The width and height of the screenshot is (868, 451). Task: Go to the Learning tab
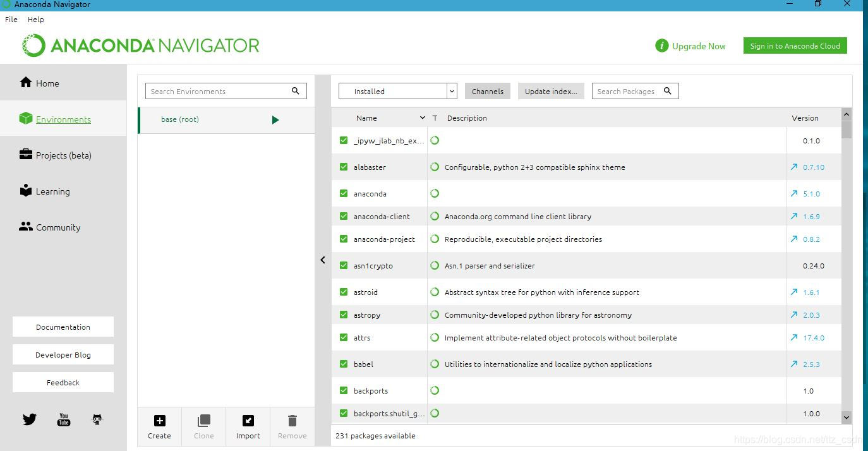tap(63, 191)
